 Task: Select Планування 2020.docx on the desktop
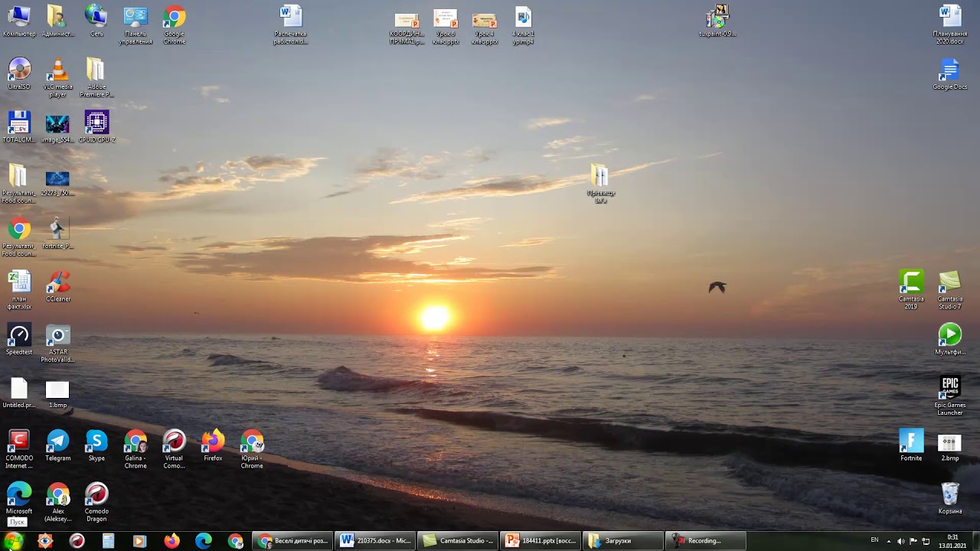point(950,25)
